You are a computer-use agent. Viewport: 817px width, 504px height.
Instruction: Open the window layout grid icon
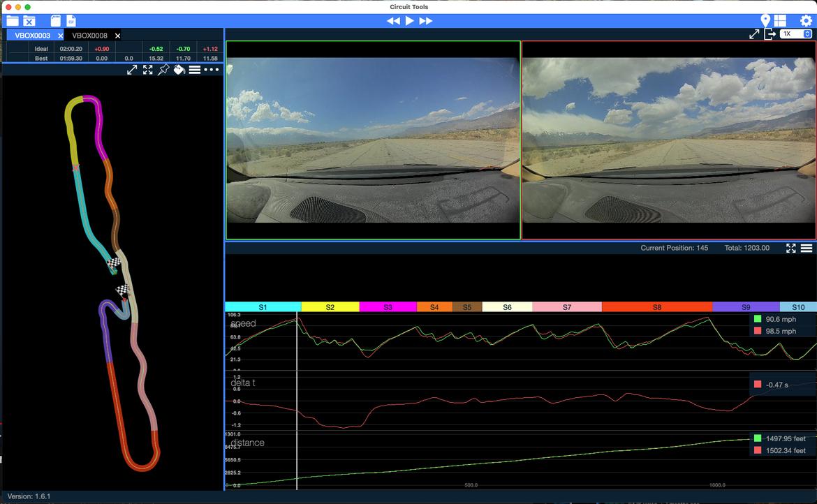780,21
